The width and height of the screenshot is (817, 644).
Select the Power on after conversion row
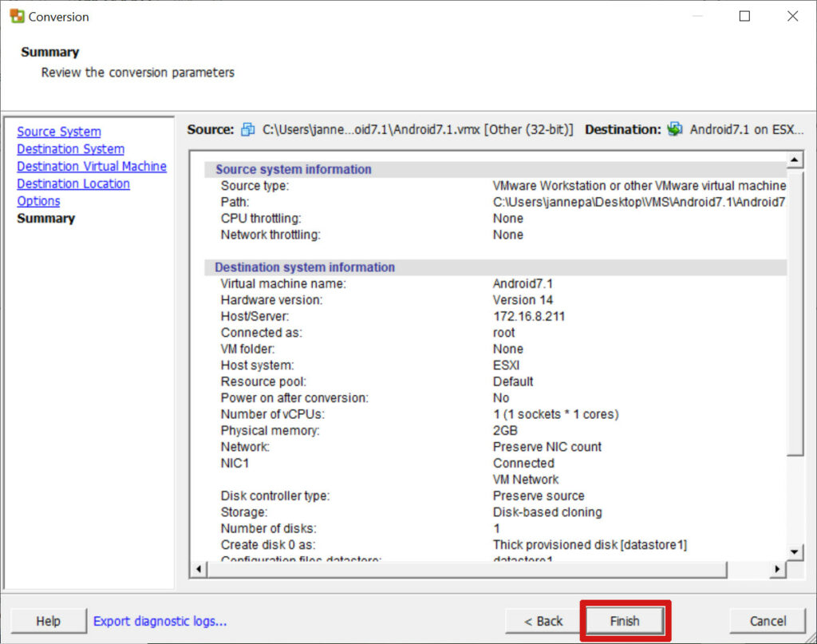[495, 398]
